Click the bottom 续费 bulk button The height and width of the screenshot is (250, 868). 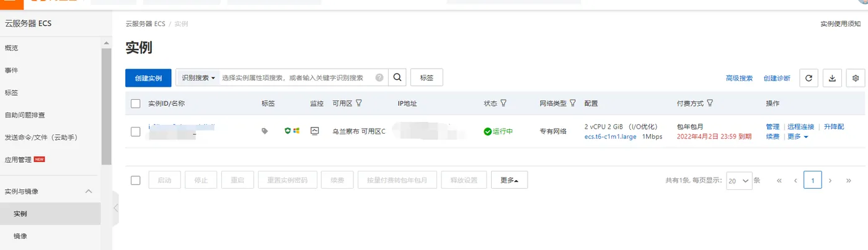337,180
